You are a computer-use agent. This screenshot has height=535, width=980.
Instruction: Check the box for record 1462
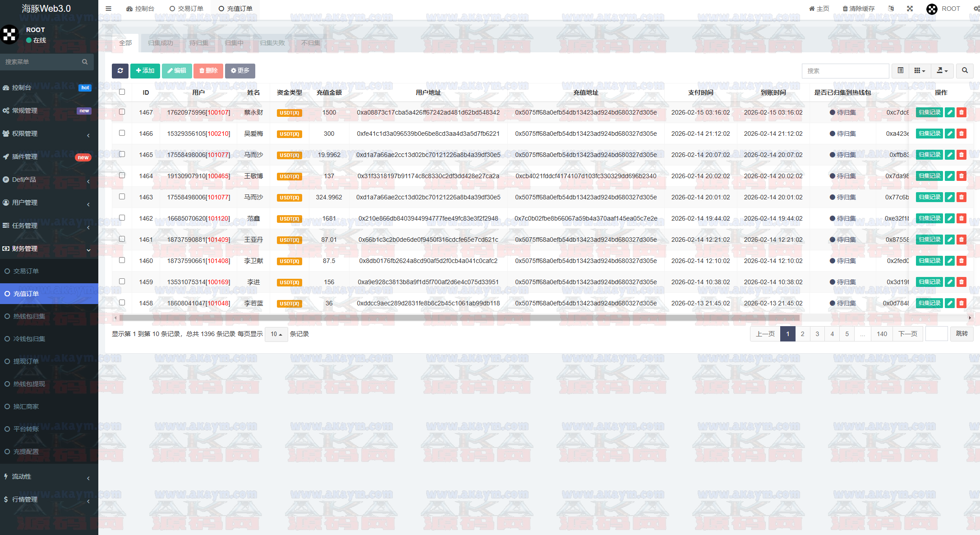pos(122,218)
